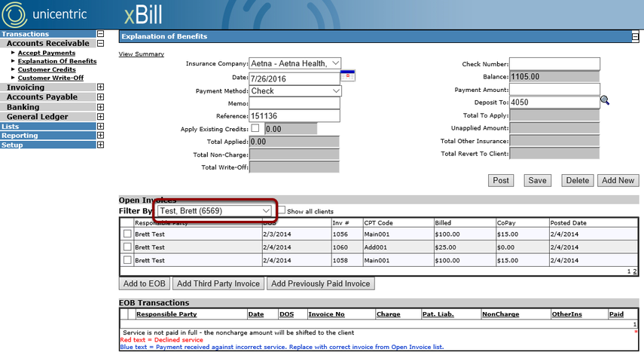Viewport: 644px width, 355px height.
Task: Expand the Setup section
Action: [100, 145]
